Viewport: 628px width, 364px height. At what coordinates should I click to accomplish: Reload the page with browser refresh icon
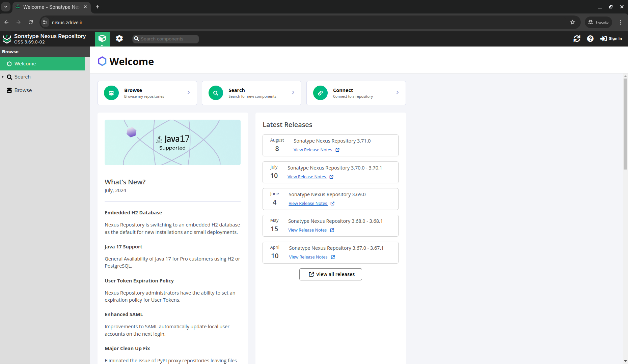coord(31,22)
